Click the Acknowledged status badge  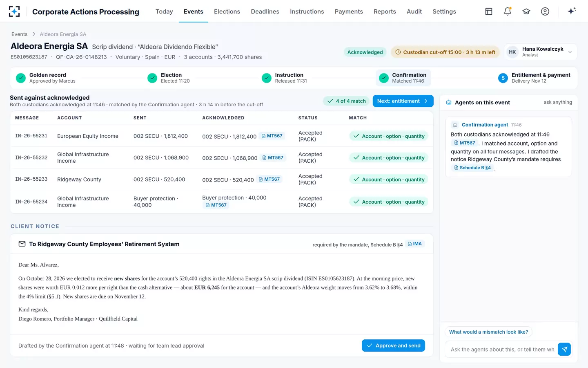tap(365, 52)
